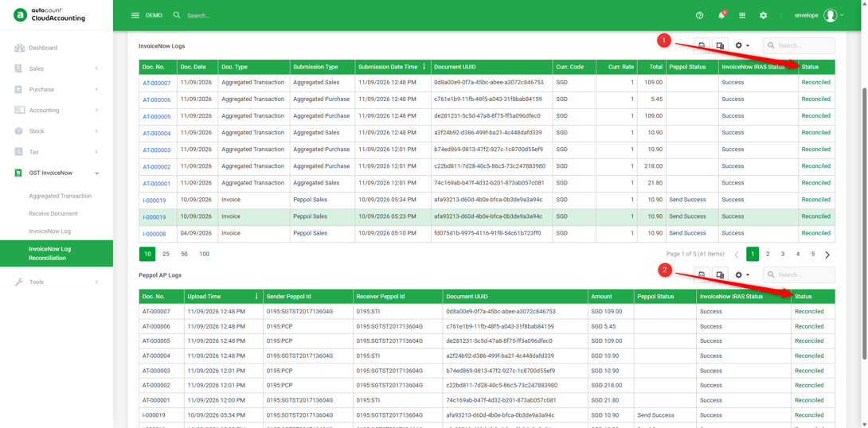Open the InvoiceNow Logs gear dropdown

coord(742,45)
